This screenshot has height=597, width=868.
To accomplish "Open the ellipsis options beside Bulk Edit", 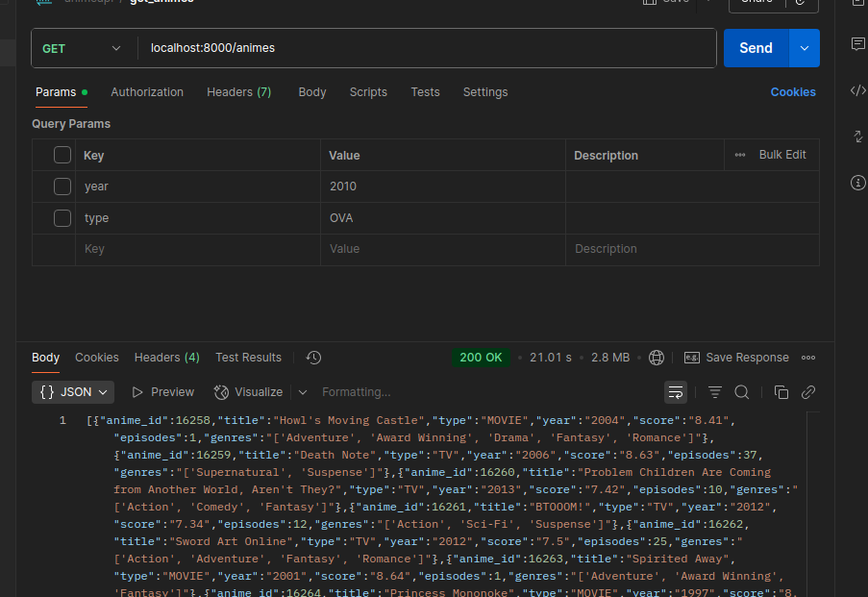I will (740, 155).
